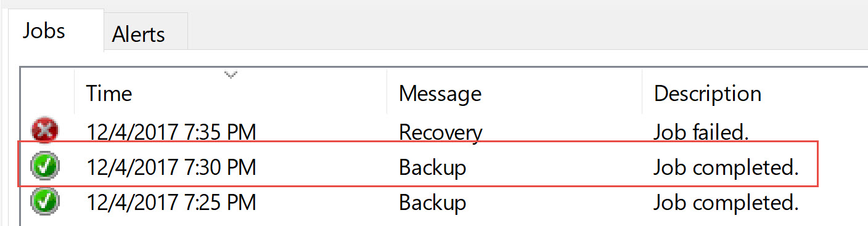Click "Job completed." in the highlighted row
Viewport: 868px width, 226px height.
tap(726, 167)
